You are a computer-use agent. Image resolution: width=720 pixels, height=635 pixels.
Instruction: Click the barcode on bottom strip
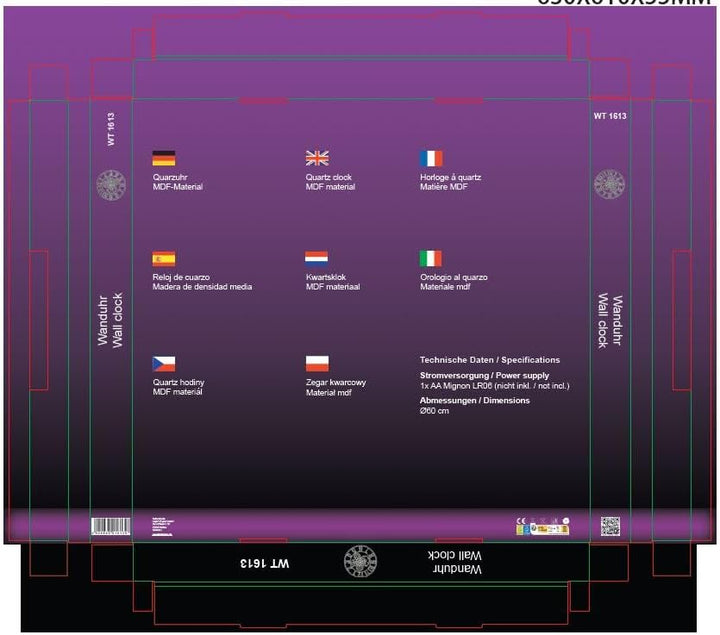click(x=111, y=526)
